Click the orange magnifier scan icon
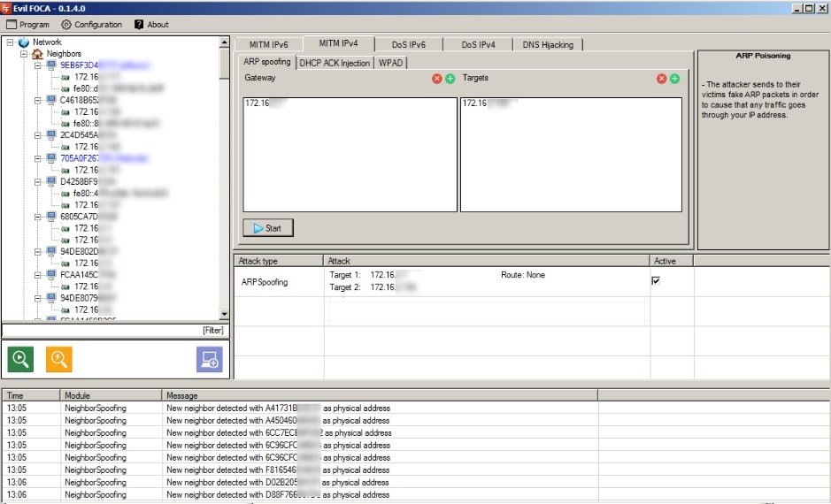The height and width of the screenshot is (504, 831). [58, 360]
